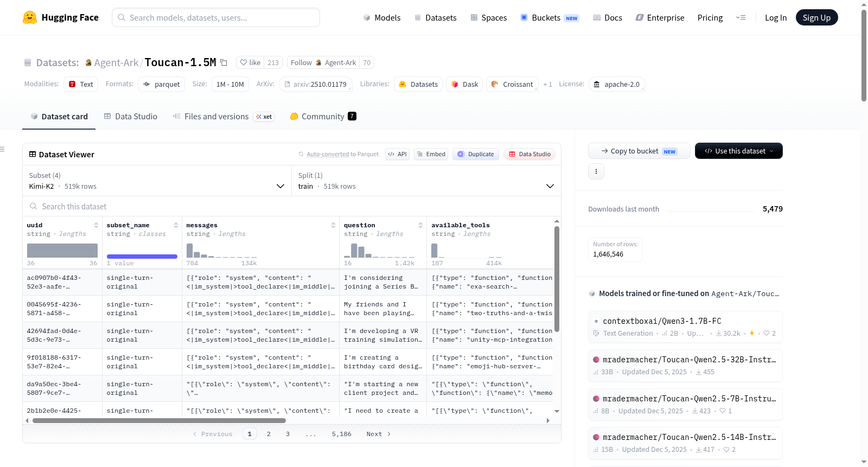Click the Embed button

[x=431, y=154]
